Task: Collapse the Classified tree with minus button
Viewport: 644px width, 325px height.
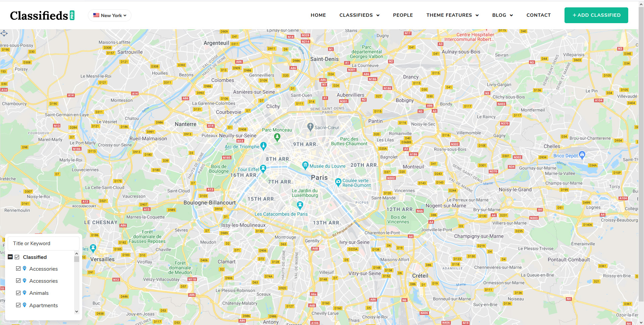Action: [x=10, y=257]
